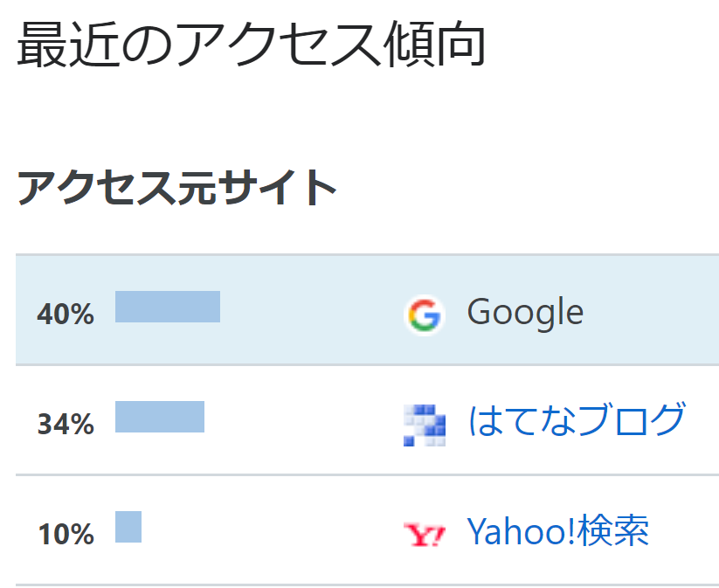Image resolution: width=719 pixels, height=588 pixels.
Task: Click the アクセス元サイト section heading
Action: click(177, 187)
